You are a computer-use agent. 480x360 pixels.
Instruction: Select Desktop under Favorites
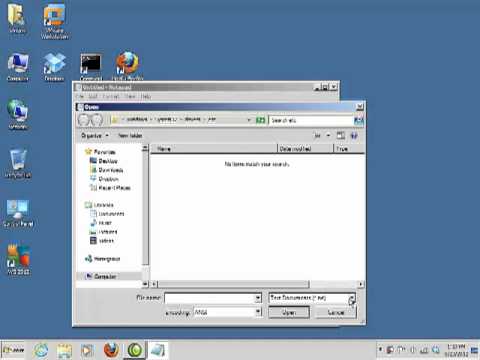(104, 161)
